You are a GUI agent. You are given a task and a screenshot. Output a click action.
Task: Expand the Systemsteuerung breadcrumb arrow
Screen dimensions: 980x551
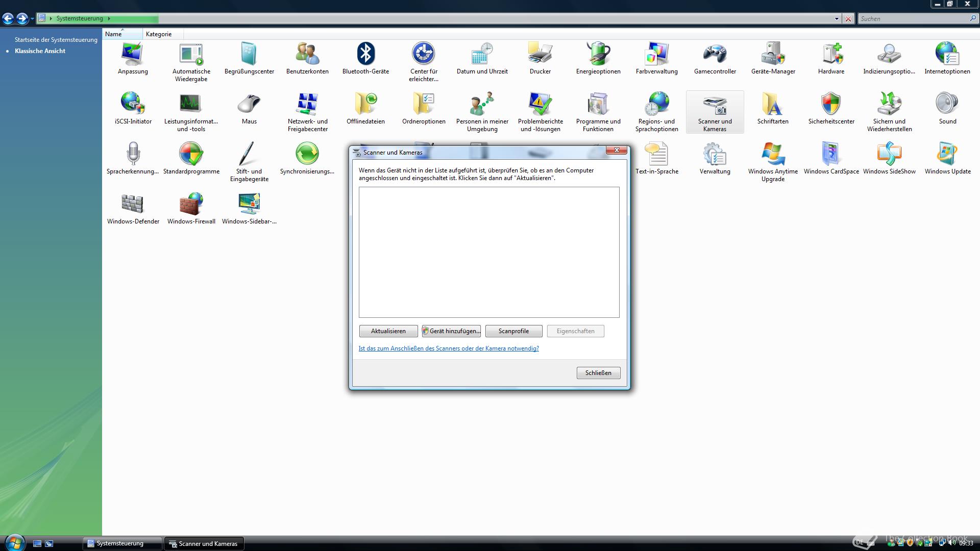(x=109, y=19)
